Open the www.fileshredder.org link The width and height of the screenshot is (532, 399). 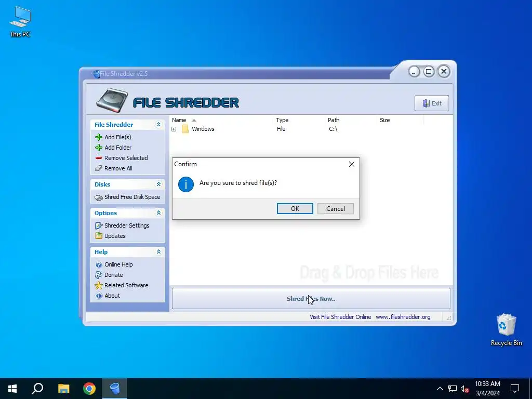[403, 317]
